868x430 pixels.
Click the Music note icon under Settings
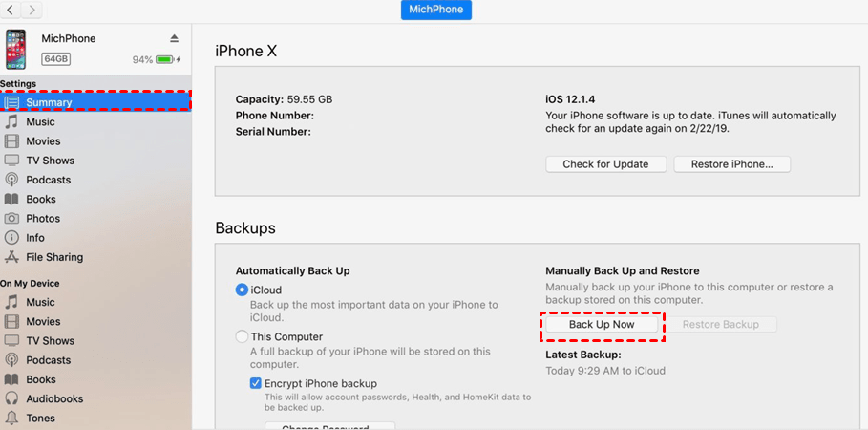click(x=11, y=122)
